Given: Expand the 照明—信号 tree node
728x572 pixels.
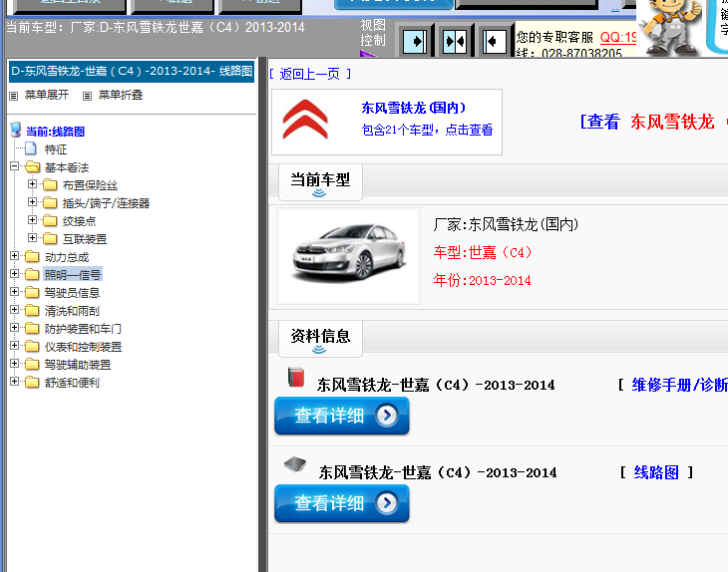Looking at the screenshot, I should pos(14,274).
